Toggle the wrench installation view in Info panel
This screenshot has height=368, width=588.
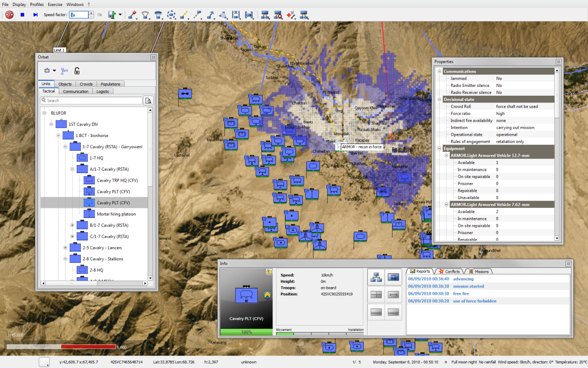click(x=393, y=294)
